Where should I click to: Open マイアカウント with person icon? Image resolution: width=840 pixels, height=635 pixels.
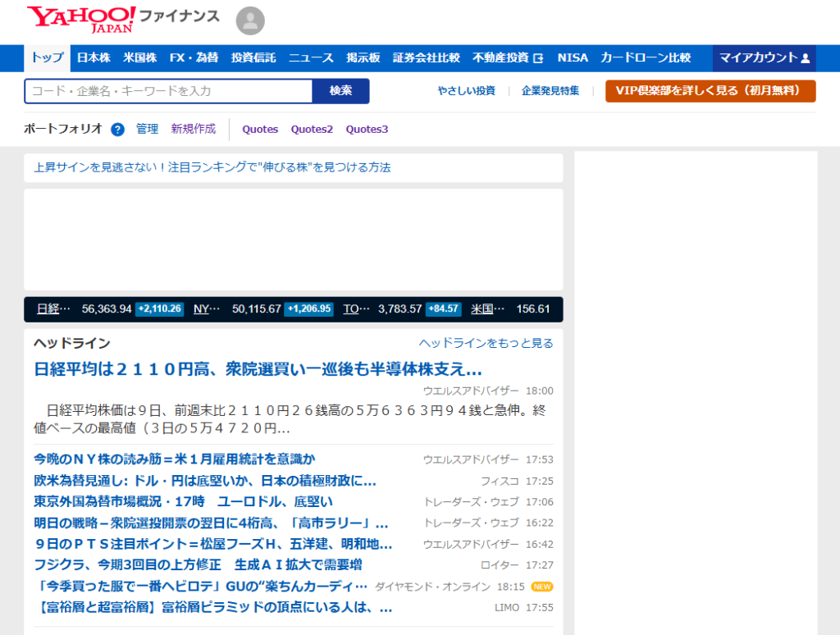pos(764,58)
